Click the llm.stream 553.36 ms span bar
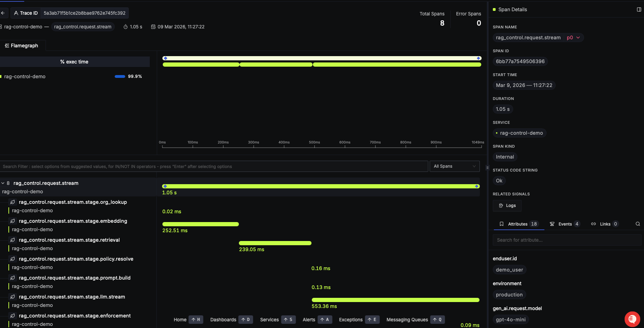644x328 pixels. click(x=395, y=300)
